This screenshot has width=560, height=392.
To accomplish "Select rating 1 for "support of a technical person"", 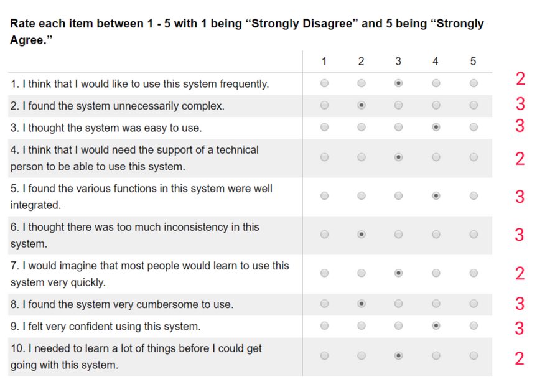I will pyautogui.click(x=324, y=157).
